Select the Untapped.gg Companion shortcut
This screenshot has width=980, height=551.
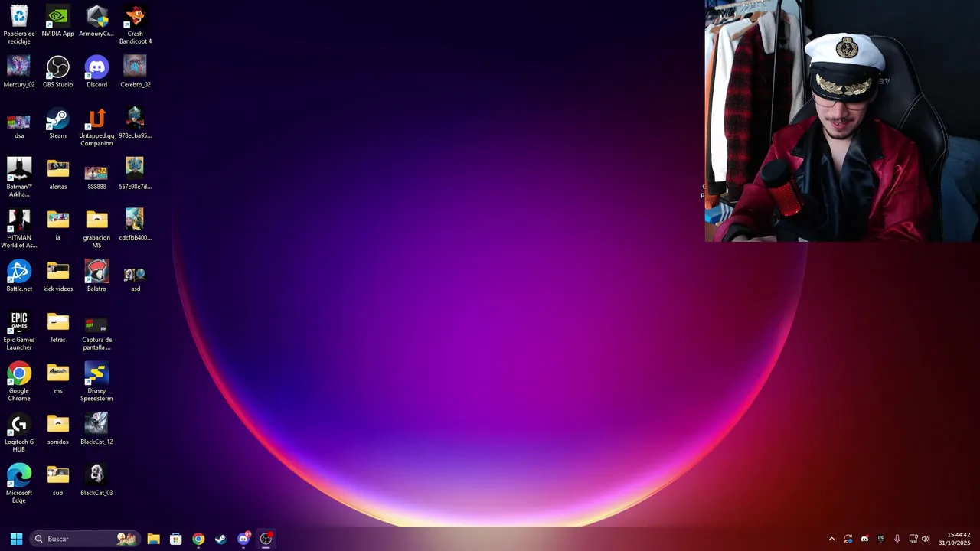(x=96, y=127)
